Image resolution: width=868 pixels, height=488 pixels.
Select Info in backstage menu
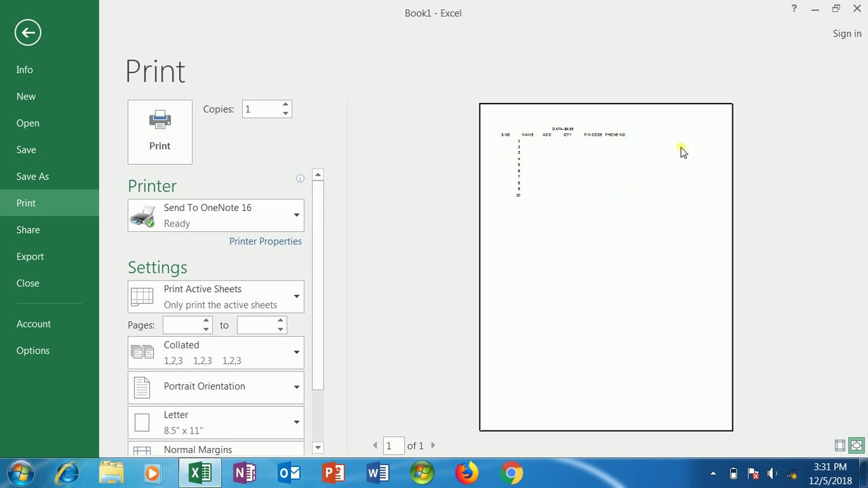click(x=50, y=70)
